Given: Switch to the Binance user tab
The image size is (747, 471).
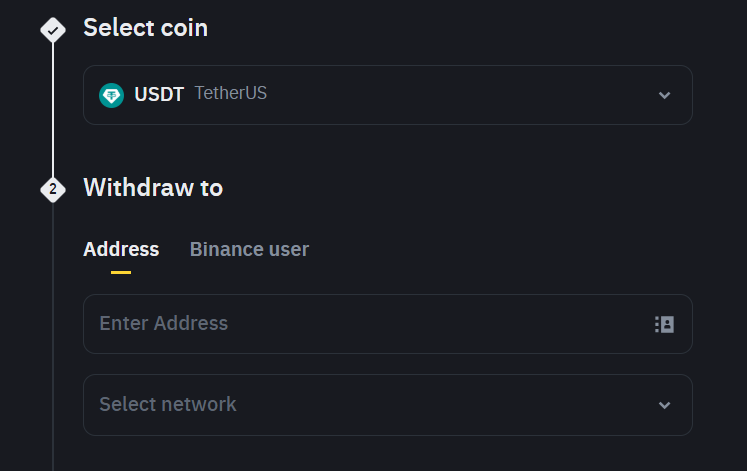Looking at the screenshot, I should (249, 250).
